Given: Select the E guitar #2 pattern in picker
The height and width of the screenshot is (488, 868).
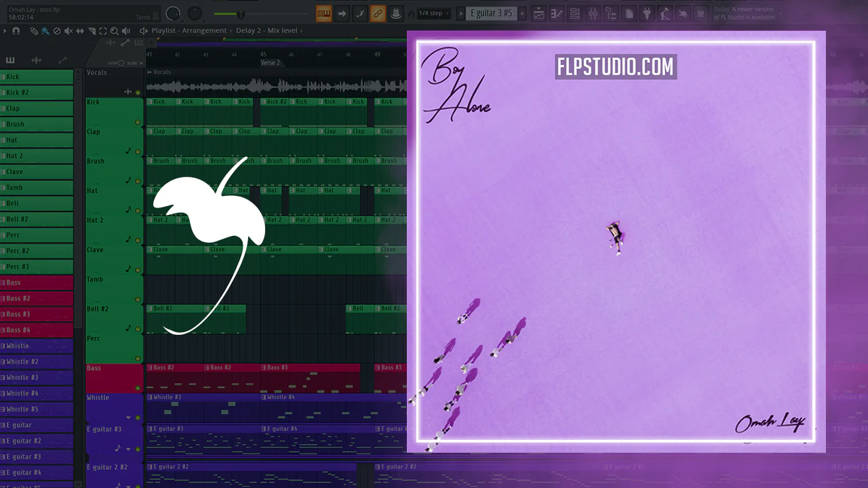Looking at the screenshot, I should (37, 441).
